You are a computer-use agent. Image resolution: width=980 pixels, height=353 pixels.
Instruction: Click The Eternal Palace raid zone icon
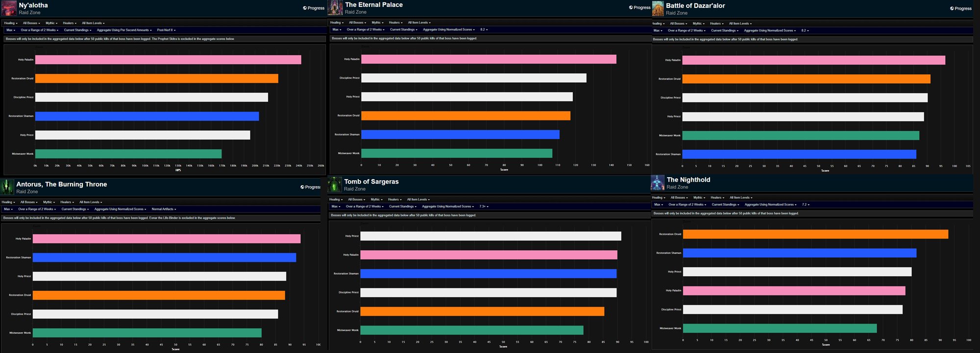(x=335, y=8)
